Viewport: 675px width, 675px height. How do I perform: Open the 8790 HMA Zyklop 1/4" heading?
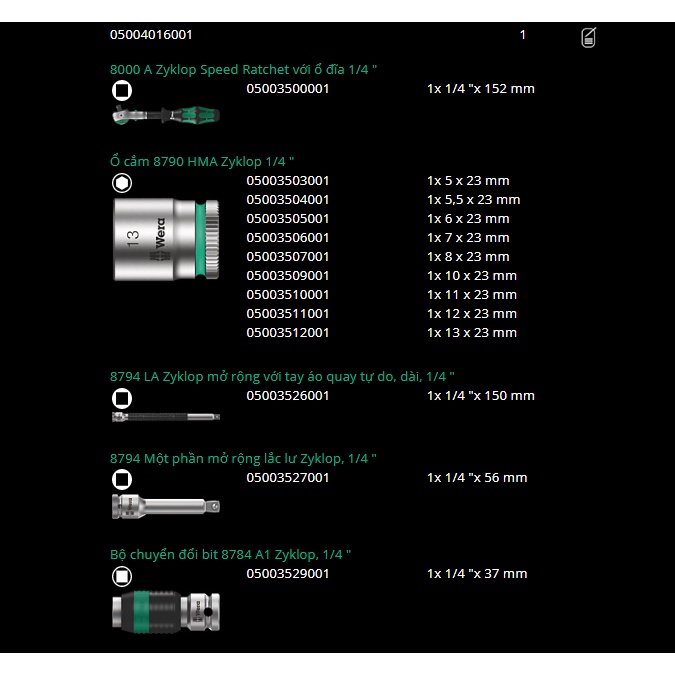tap(202, 161)
